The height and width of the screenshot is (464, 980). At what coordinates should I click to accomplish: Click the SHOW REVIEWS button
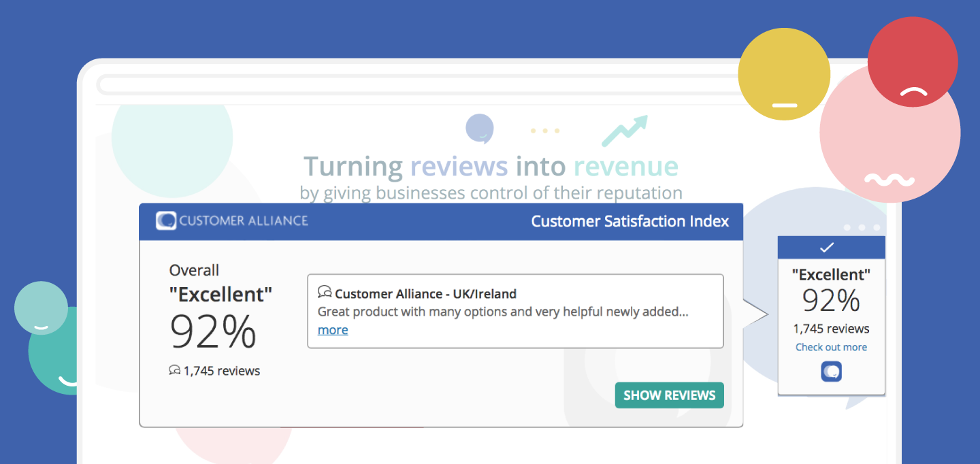point(670,395)
